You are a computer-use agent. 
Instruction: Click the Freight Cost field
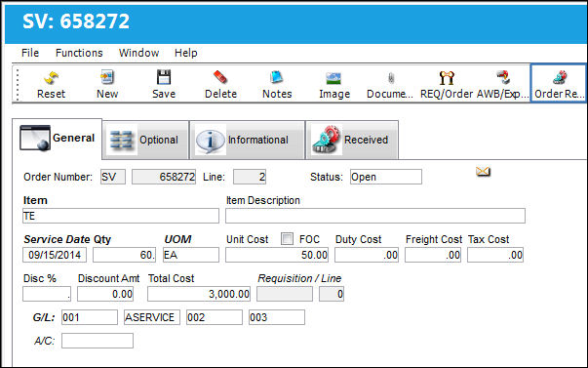(x=433, y=255)
